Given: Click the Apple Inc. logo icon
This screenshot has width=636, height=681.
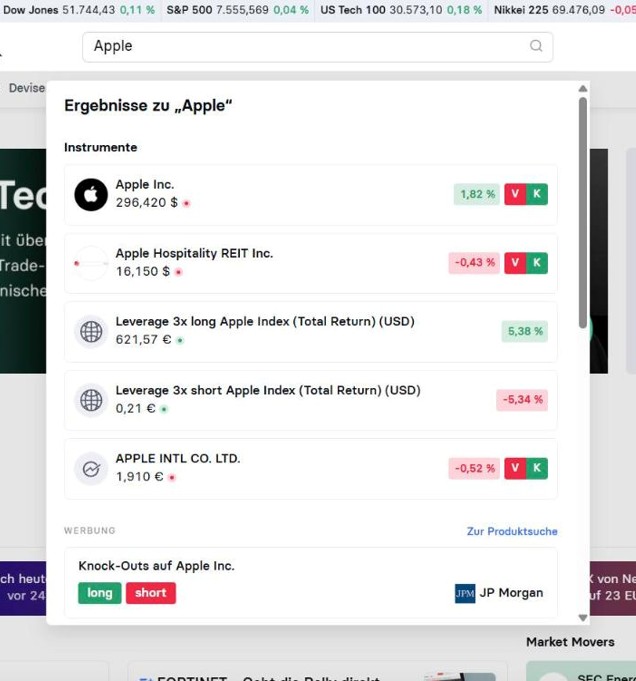Looking at the screenshot, I should click(x=91, y=195).
